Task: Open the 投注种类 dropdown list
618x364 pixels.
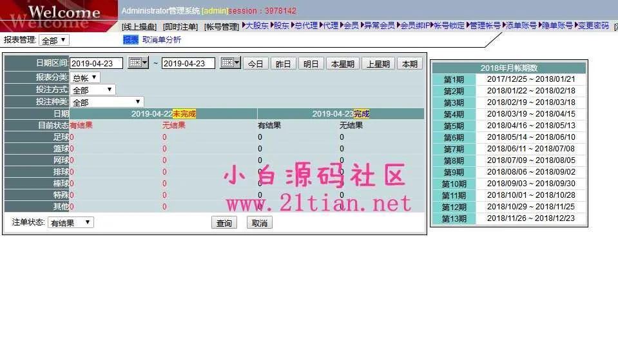Action: pos(106,102)
